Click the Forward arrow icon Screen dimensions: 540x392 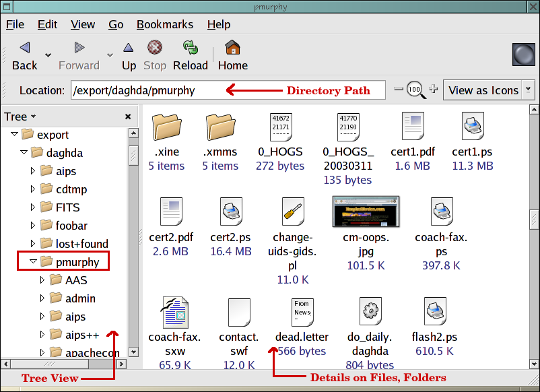point(79,48)
